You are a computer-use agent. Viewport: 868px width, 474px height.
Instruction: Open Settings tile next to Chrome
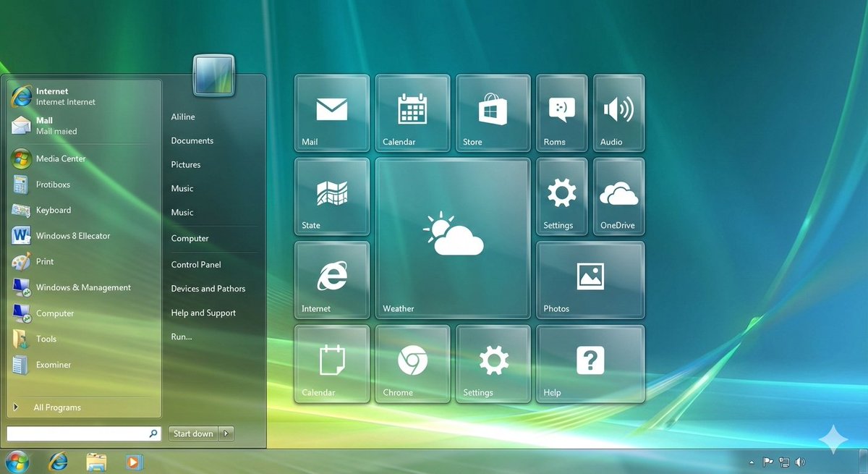point(493,364)
